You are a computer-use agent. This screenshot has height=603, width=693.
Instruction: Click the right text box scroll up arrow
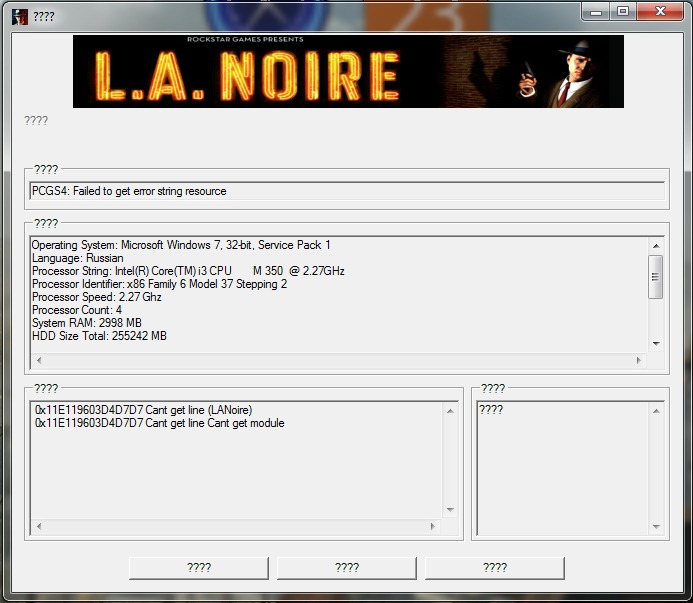click(x=656, y=411)
